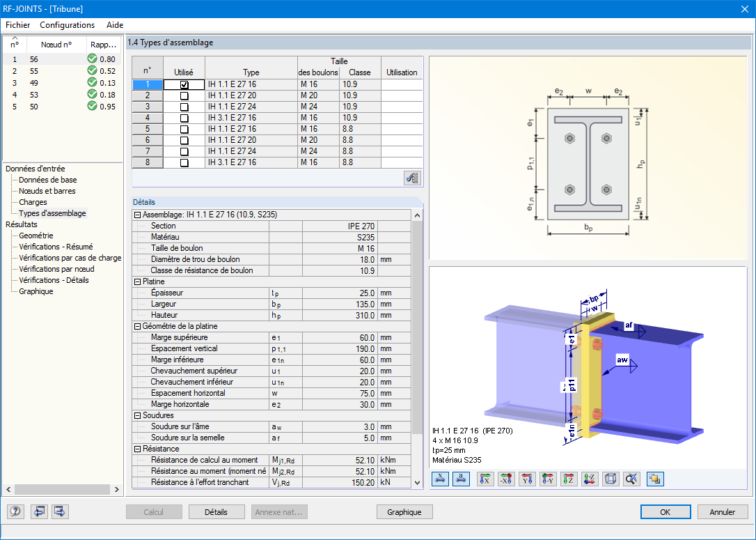This screenshot has height=540, width=756.
Task: Click Annuler to cancel
Action: coord(723,512)
